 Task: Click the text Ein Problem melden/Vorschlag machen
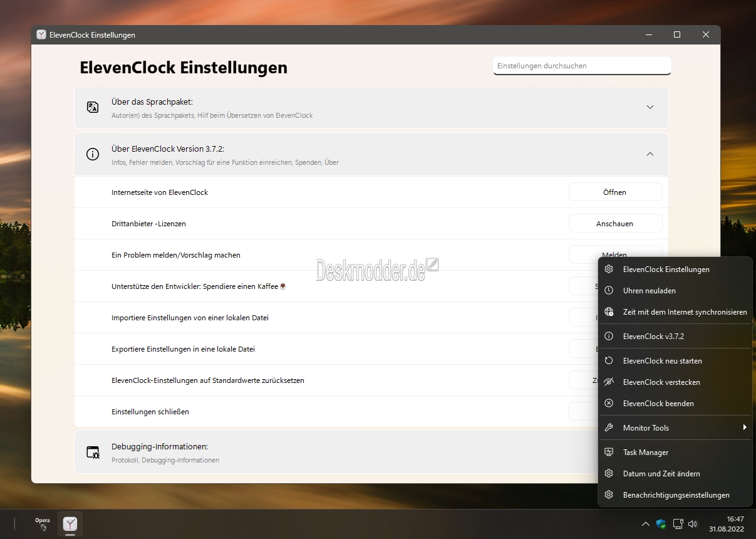click(176, 255)
